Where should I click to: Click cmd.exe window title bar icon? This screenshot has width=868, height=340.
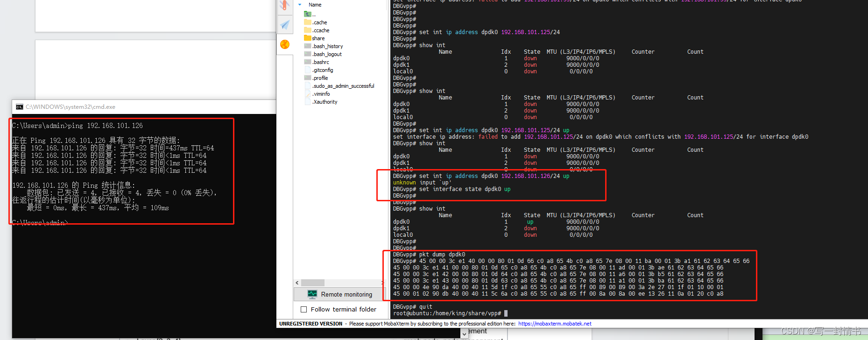[x=19, y=107]
